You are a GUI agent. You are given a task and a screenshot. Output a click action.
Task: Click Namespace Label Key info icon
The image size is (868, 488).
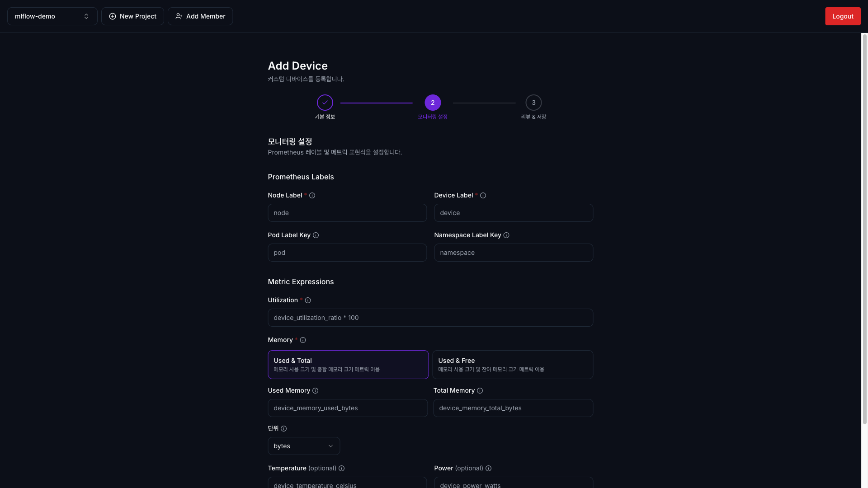tap(506, 235)
